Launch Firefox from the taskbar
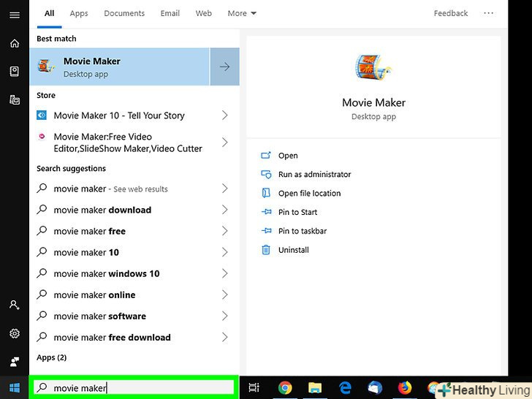 pyautogui.click(x=405, y=388)
